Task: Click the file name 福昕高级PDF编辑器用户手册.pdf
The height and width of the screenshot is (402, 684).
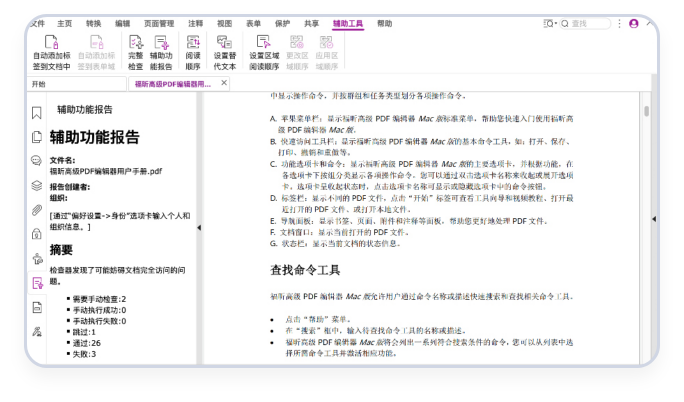Action: point(106,171)
